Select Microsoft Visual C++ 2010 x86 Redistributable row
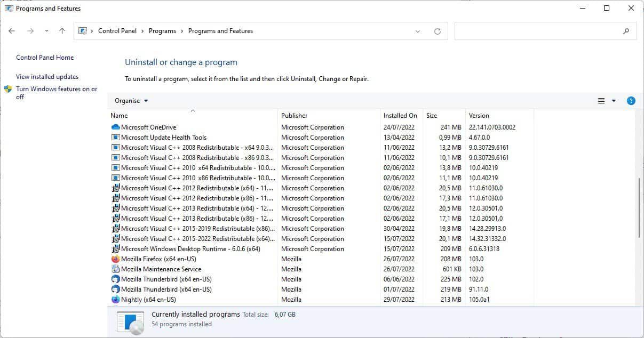644x338 pixels. (x=322, y=178)
